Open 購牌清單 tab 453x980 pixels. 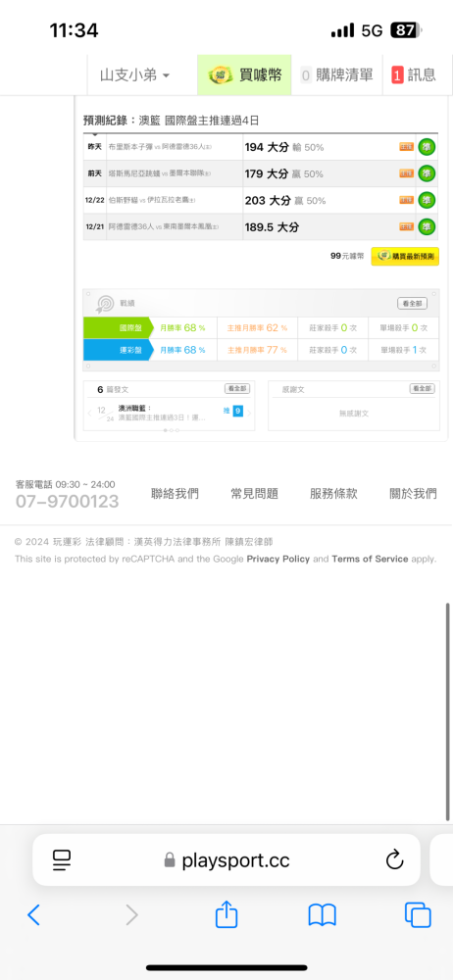[336, 75]
